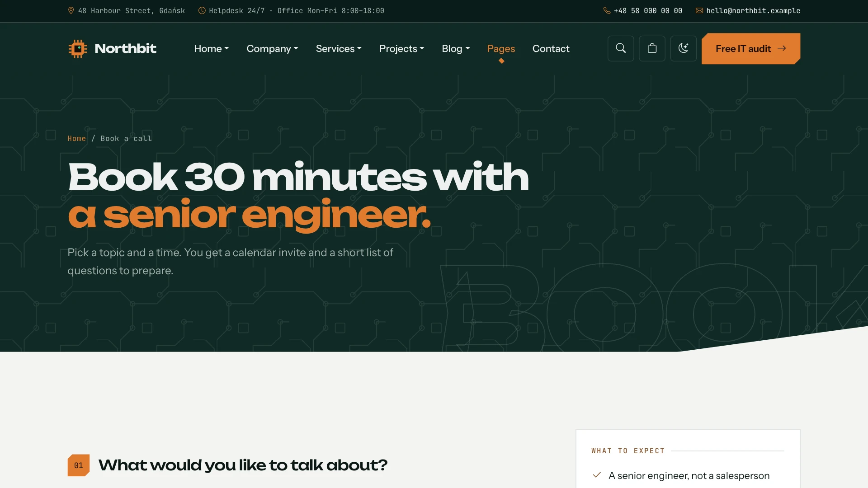Click the 'Pick a topic and a time' paragraph

point(230,261)
